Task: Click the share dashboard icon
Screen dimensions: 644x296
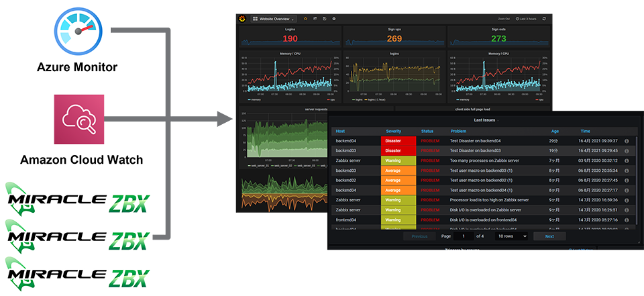Action: [x=315, y=19]
